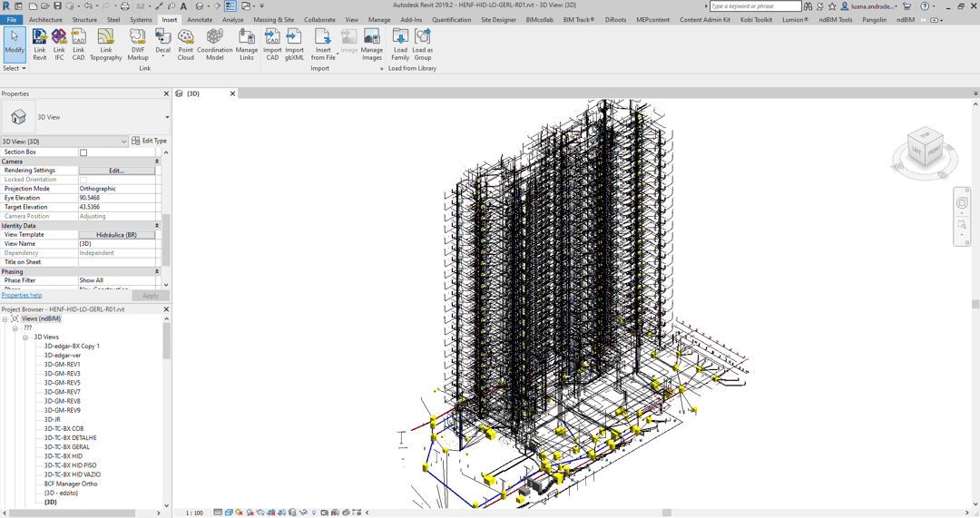
Task: Collapse the Camera properties group
Action: click(156, 161)
